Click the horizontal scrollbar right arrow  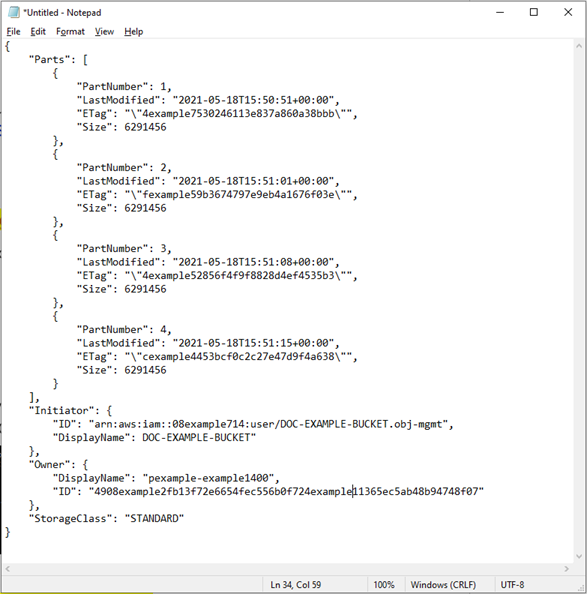click(567, 569)
